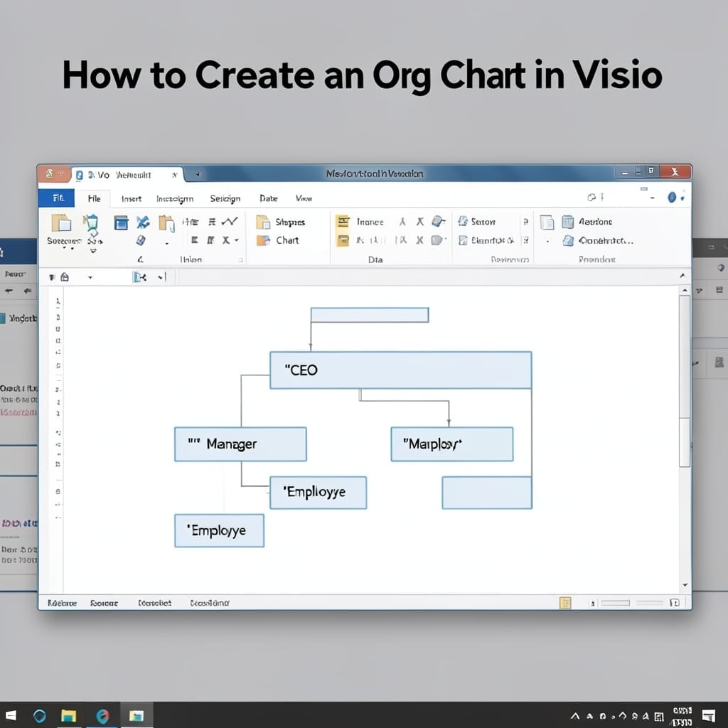Click the menu lines icon in the right background window
This screenshot has width=728, height=728.
click(719, 290)
